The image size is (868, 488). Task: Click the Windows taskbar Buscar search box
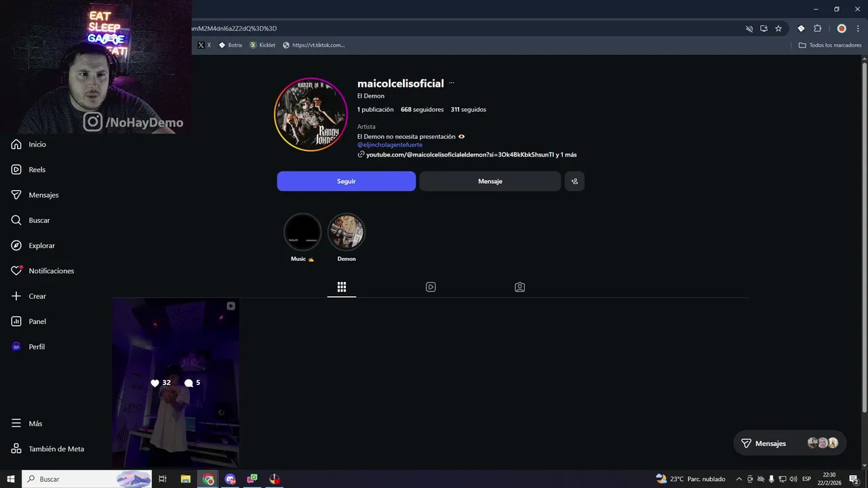point(87,479)
